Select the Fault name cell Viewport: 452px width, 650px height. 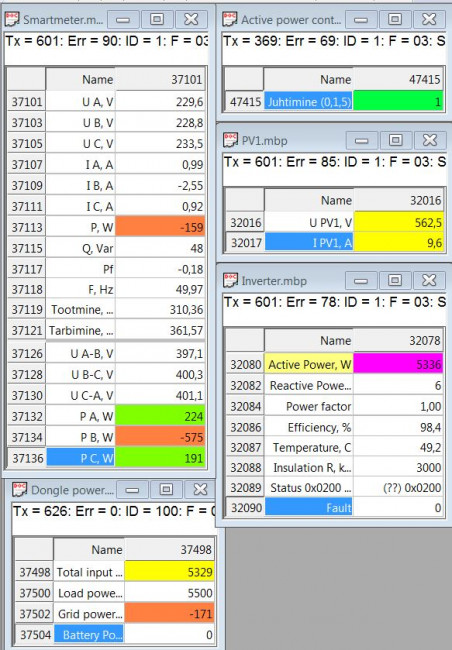pos(309,507)
